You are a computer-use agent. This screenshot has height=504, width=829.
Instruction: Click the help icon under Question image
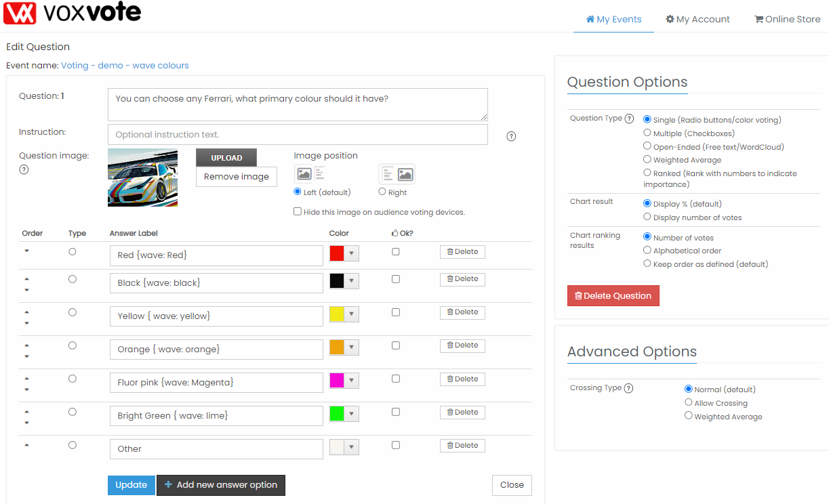pyautogui.click(x=24, y=169)
